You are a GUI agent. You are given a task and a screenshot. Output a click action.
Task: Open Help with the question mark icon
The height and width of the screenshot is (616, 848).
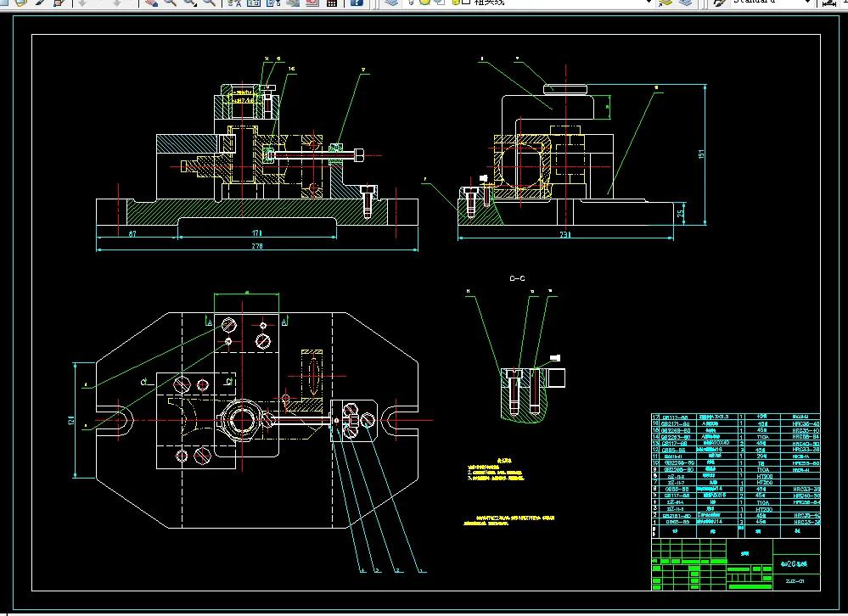[x=357, y=3]
